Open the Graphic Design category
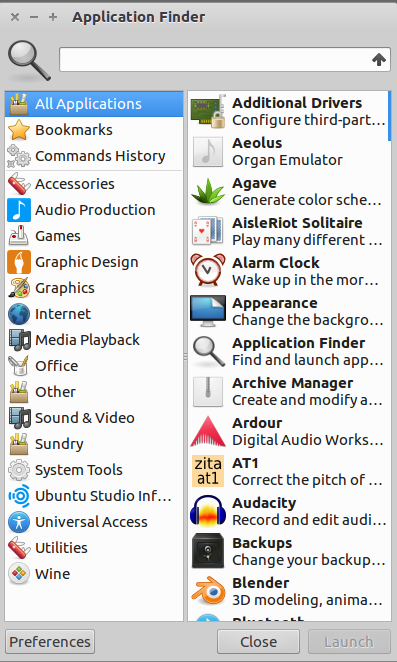 point(94,262)
